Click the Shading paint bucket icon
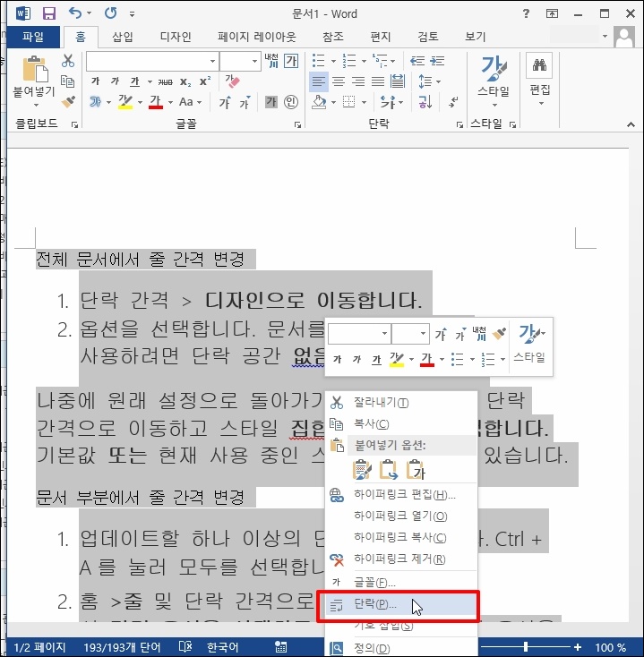 pyautogui.click(x=320, y=102)
